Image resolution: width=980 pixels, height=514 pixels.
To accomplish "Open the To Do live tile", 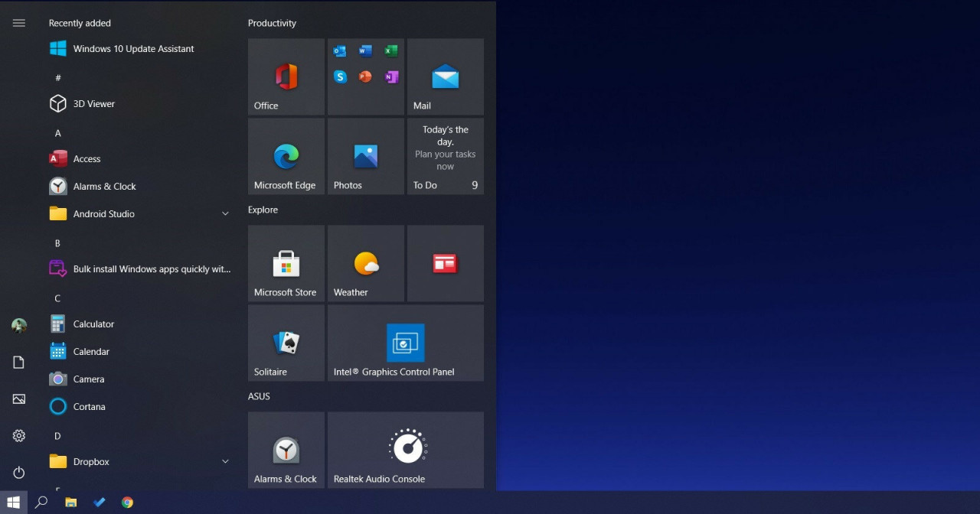I will [445, 157].
